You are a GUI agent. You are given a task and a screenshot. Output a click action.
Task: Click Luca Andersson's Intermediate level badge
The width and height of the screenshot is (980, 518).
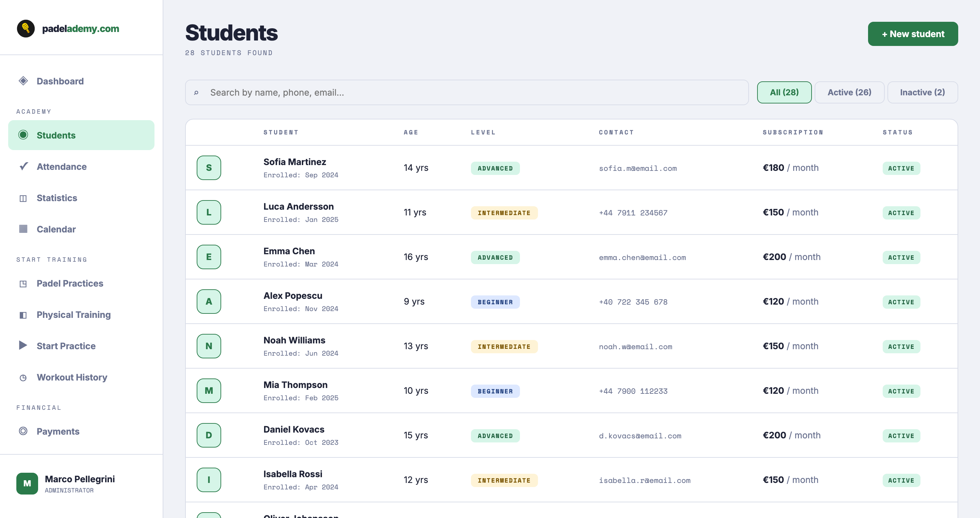tap(504, 213)
